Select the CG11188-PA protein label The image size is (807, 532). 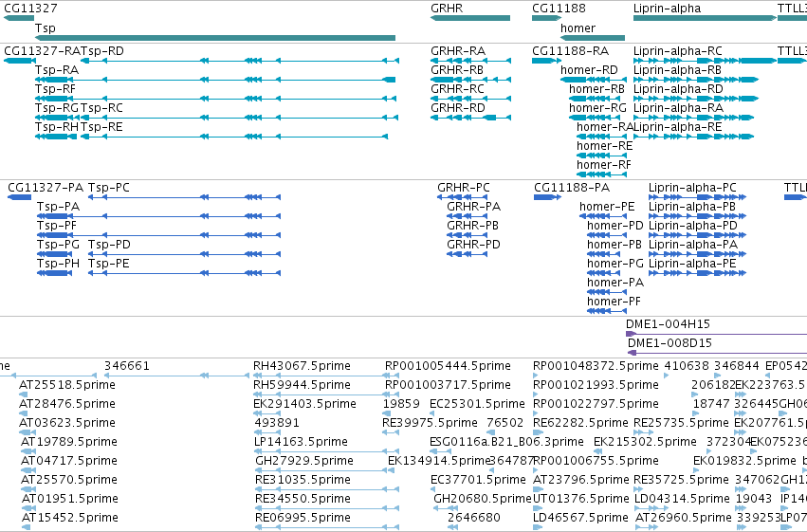[572, 188]
